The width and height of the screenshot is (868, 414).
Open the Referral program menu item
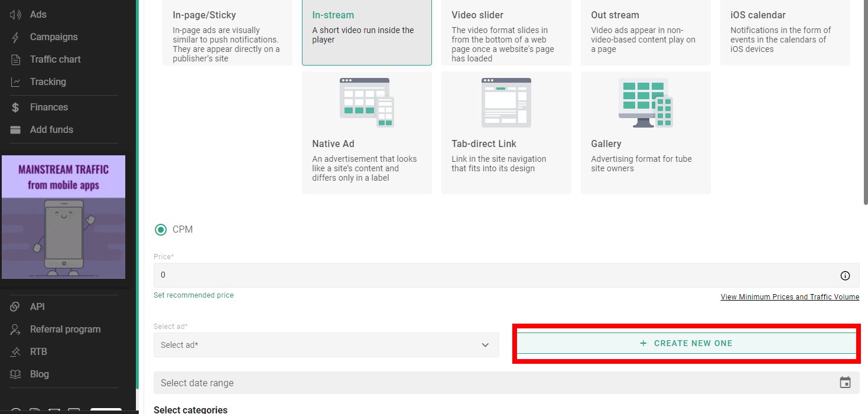pyautogui.click(x=65, y=329)
